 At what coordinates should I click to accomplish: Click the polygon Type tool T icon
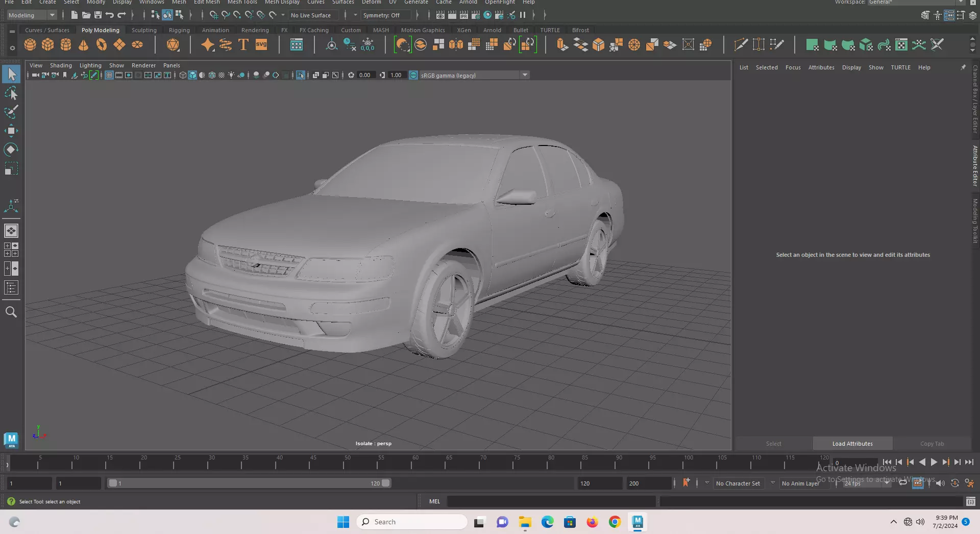coord(243,45)
